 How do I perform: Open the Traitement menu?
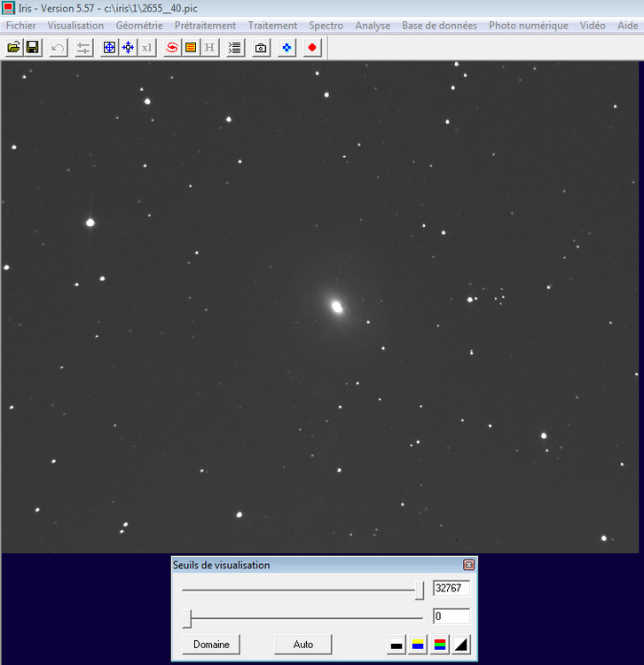[x=272, y=26]
